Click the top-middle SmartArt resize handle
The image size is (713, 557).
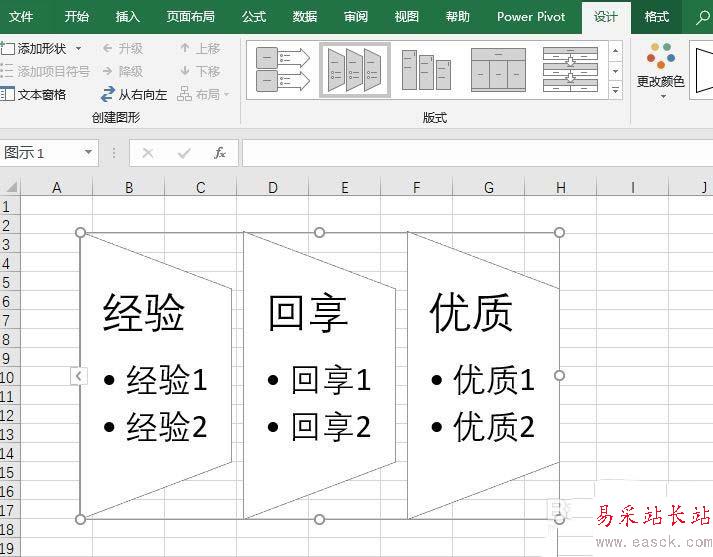click(319, 233)
